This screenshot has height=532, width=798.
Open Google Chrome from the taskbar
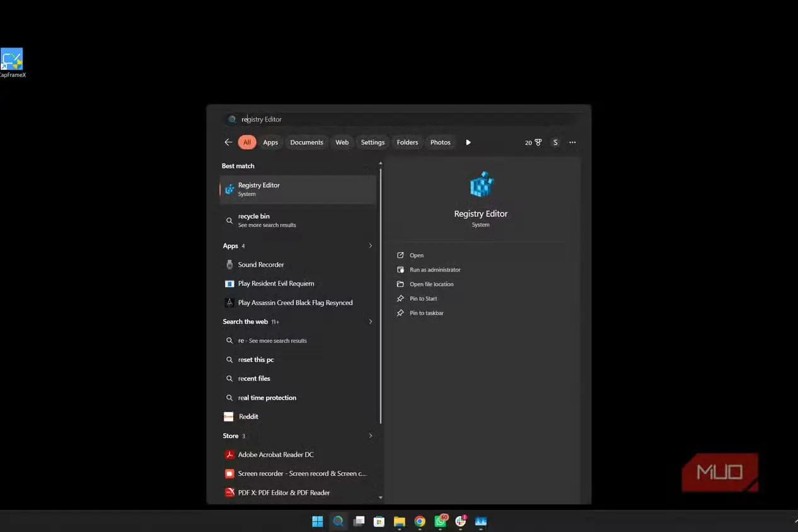420,521
